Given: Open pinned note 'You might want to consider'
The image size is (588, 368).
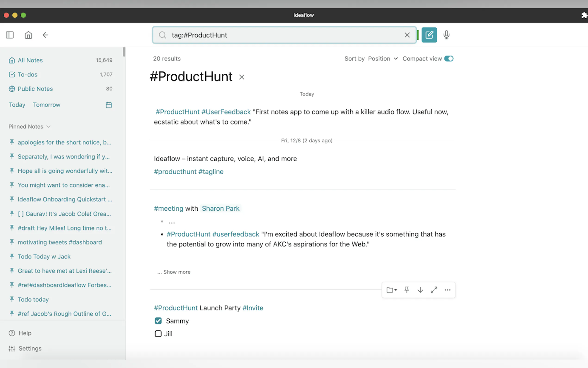Looking at the screenshot, I should tap(64, 185).
